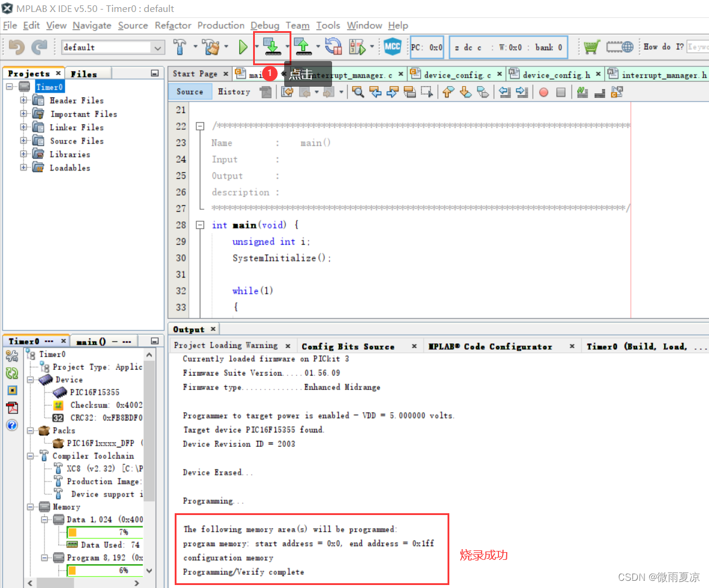
Task: Minimize the Projects panel group
Action: (154, 73)
